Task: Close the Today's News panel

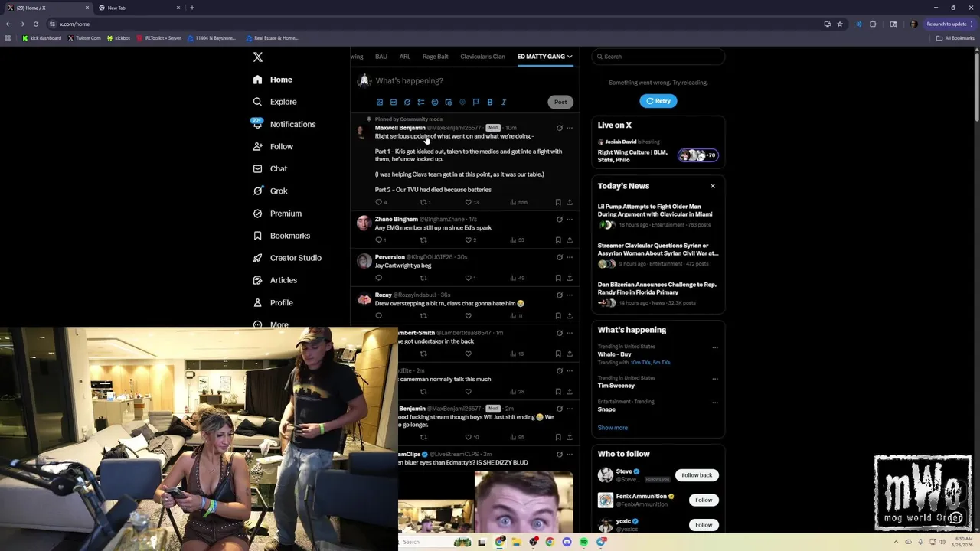Action: tap(713, 186)
